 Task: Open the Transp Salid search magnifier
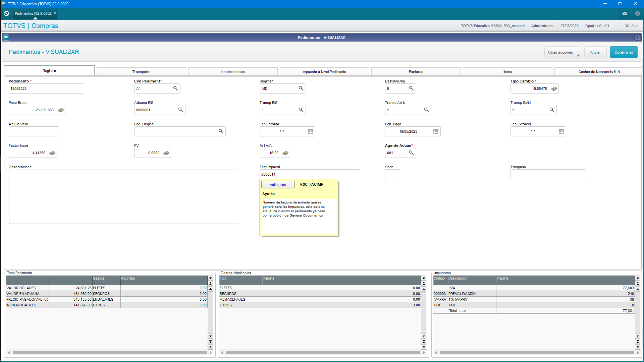tap(552, 110)
